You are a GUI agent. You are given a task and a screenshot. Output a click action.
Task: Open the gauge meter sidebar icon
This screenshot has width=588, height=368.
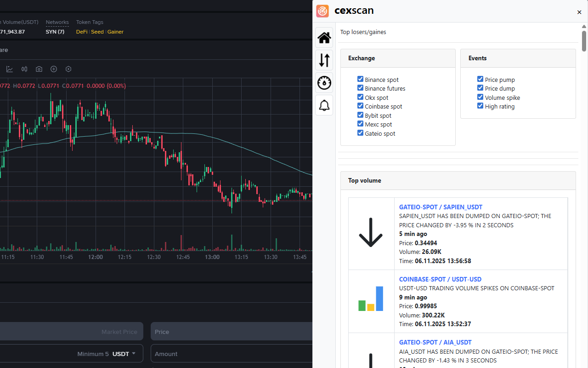324,83
